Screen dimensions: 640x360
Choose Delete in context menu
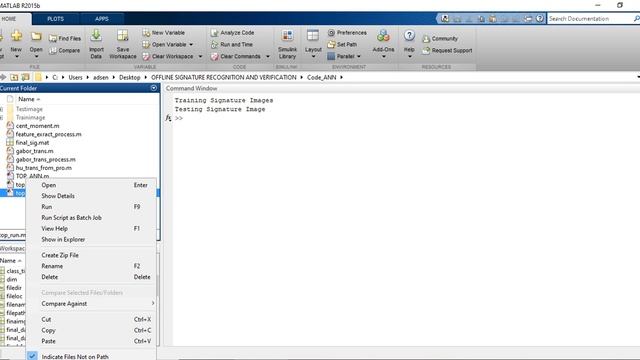tap(91, 277)
